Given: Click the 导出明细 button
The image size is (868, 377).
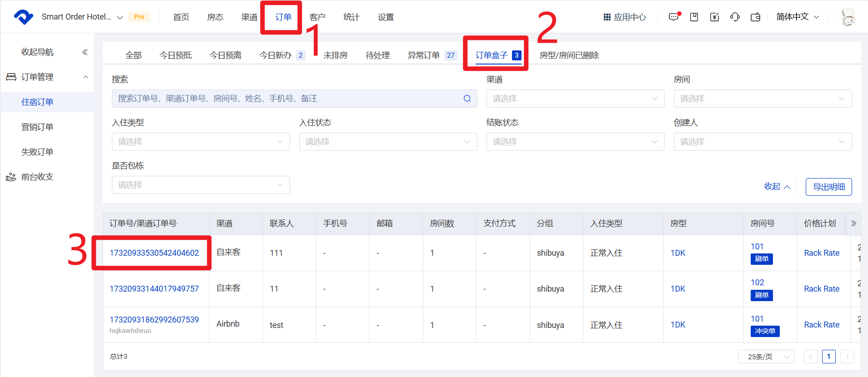Looking at the screenshot, I should point(828,187).
